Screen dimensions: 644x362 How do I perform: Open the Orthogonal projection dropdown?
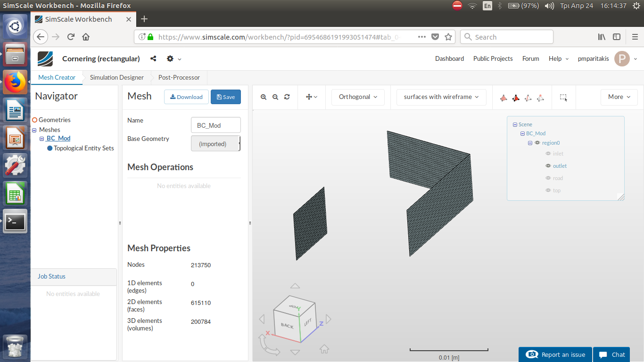point(357,97)
